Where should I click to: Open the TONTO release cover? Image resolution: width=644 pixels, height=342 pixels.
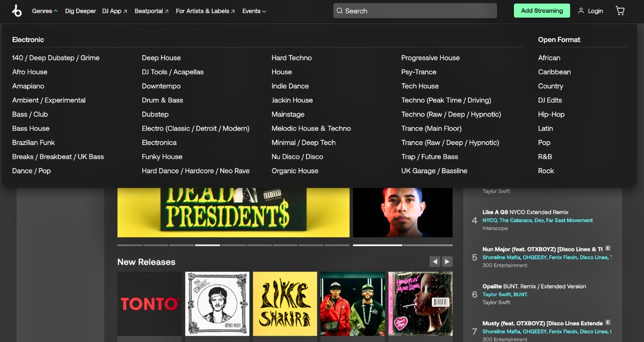149,304
